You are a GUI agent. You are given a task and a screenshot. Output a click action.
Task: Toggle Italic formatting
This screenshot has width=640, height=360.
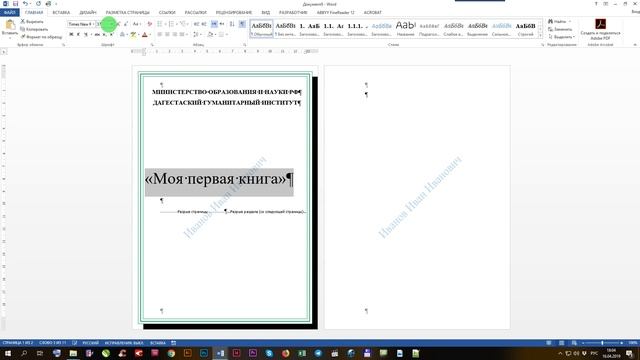pyautogui.click(x=78, y=35)
